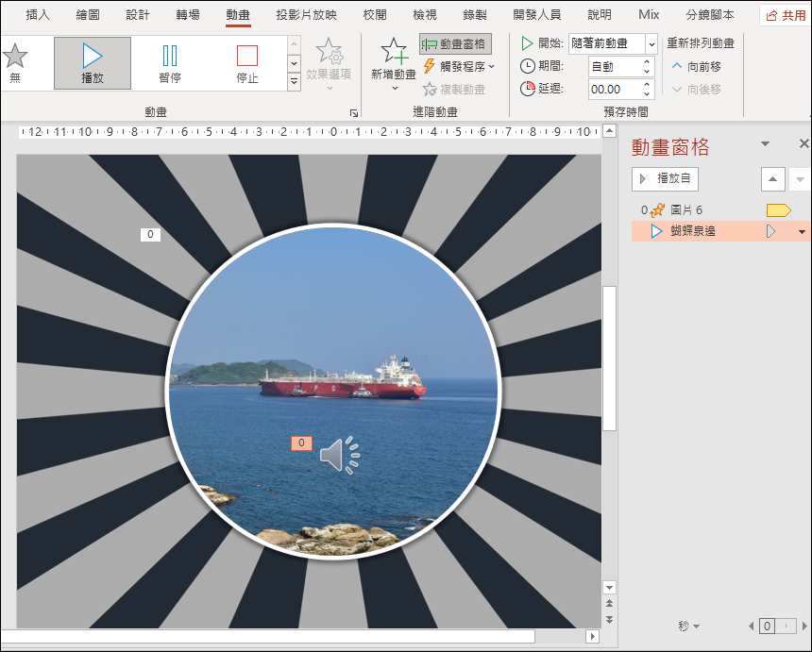Image resolution: width=812 pixels, height=652 pixels.
Task: Select the 停止 animation effect
Action: (x=247, y=63)
